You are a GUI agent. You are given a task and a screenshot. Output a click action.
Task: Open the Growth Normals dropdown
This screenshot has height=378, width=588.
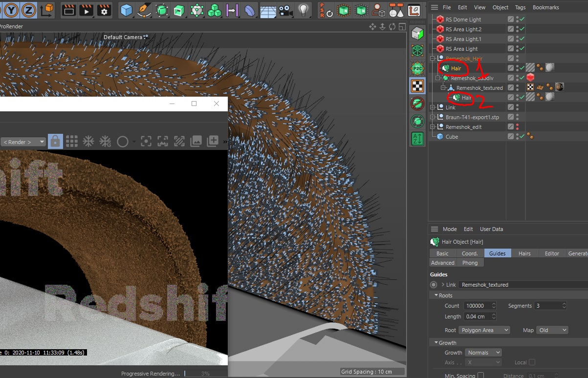pos(483,353)
